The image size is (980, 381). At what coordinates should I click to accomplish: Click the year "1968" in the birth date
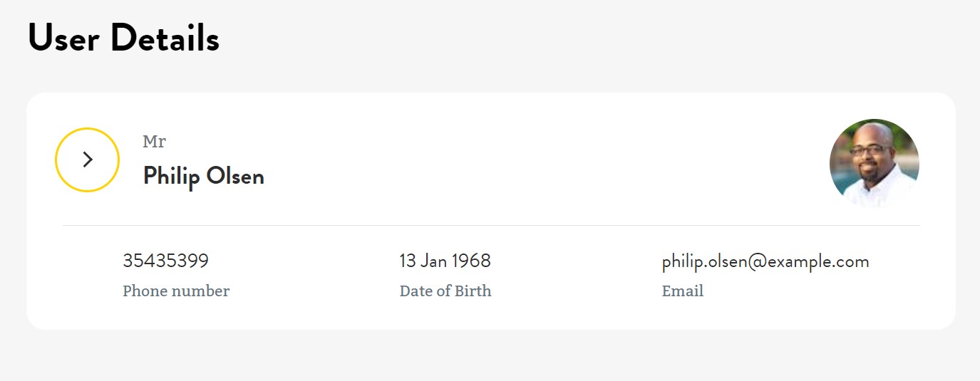[471, 261]
